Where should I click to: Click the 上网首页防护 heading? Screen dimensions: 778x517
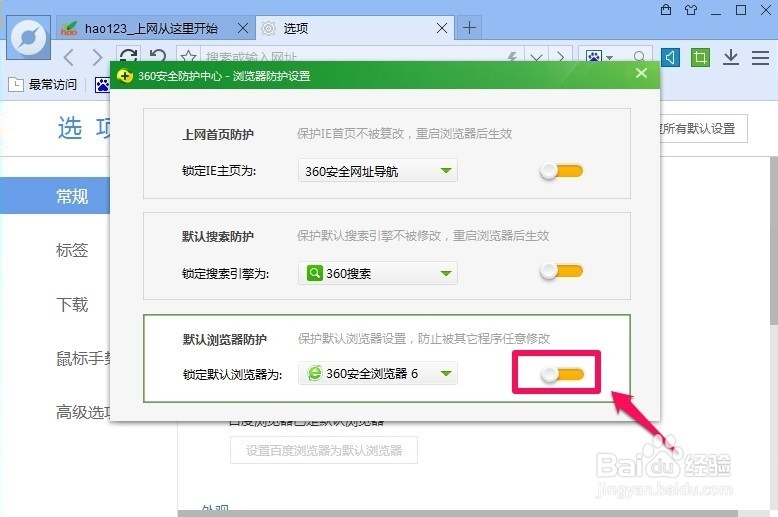coord(218,134)
